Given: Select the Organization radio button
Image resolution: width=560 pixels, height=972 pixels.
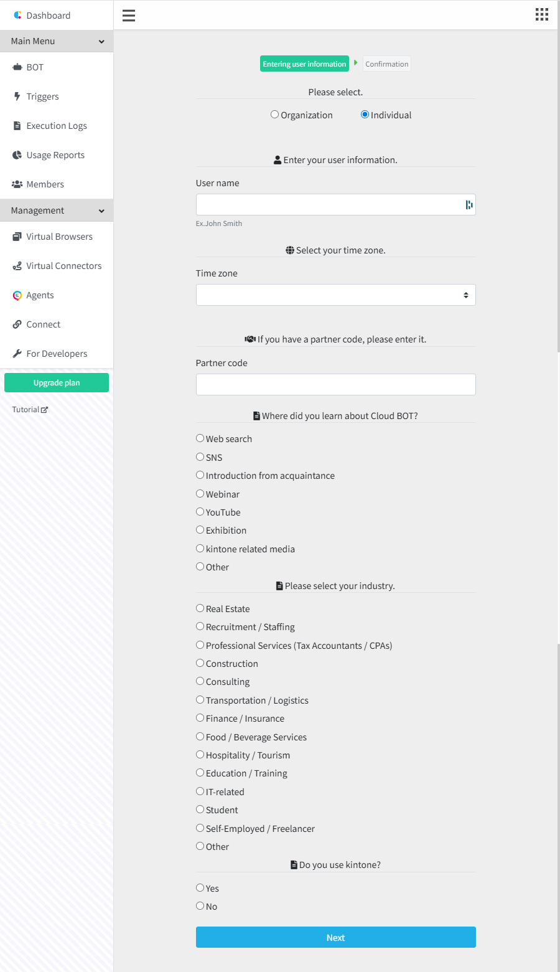Looking at the screenshot, I should pyautogui.click(x=274, y=115).
